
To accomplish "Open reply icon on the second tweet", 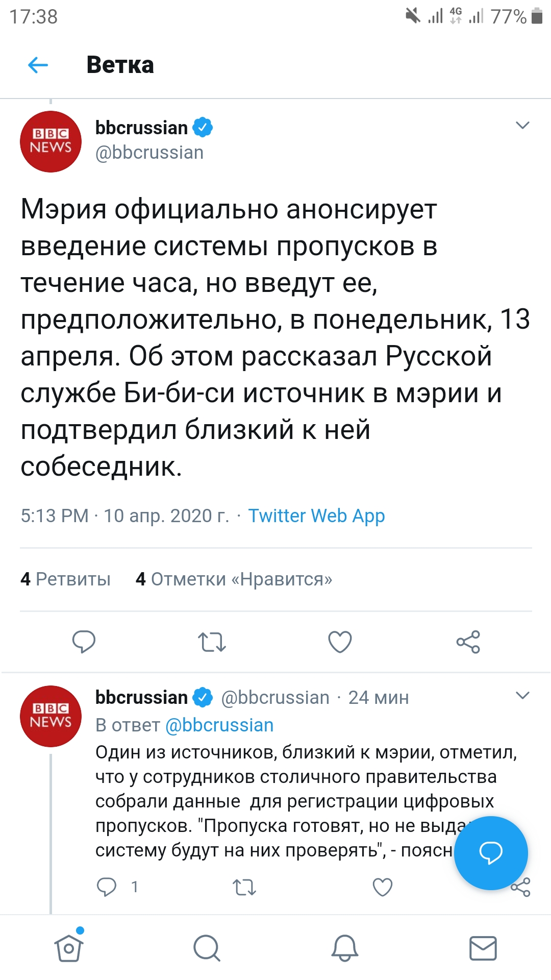I will coord(106,887).
